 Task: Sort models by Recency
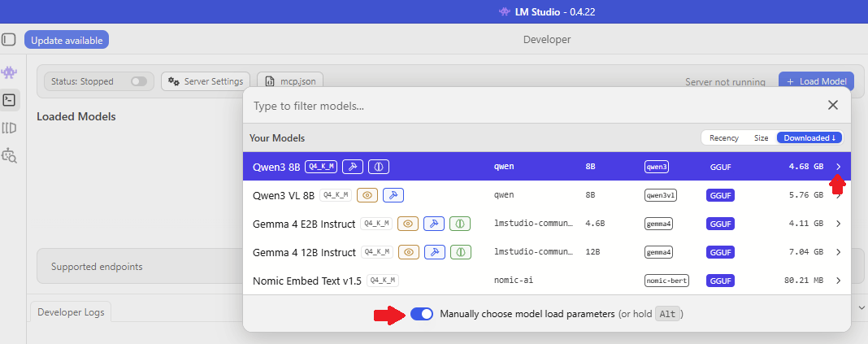[724, 138]
